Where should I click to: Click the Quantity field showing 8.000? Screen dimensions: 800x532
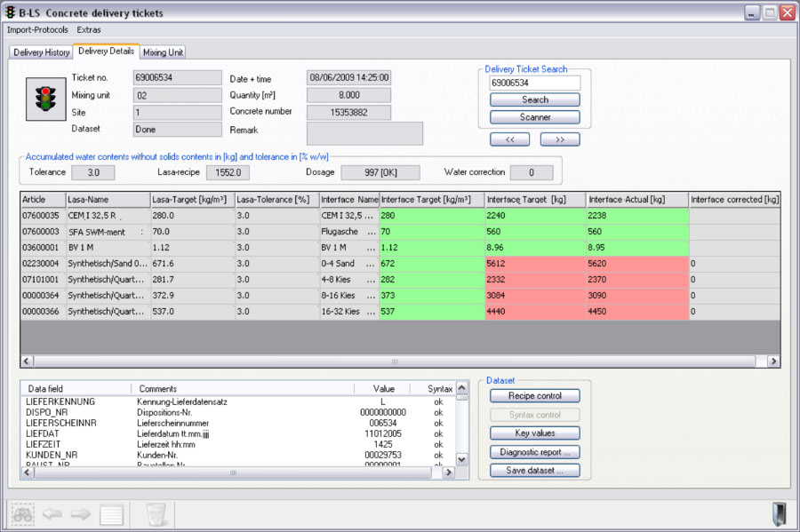click(x=349, y=95)
